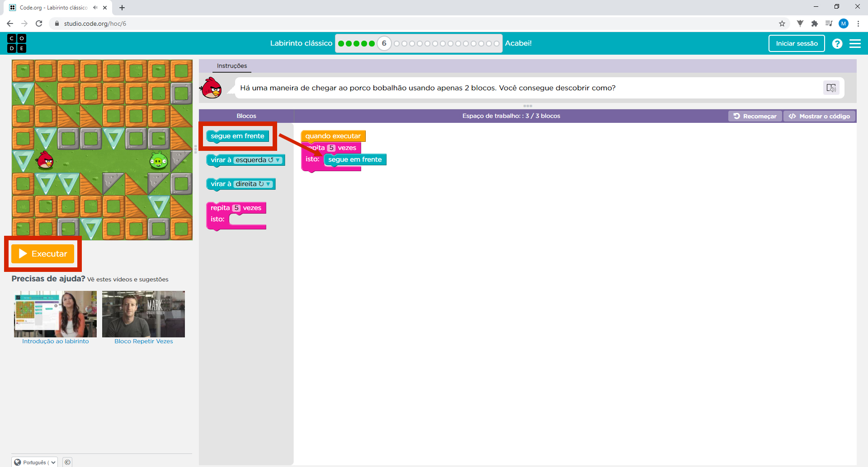This screenshot has height=467, width=868.
Task: Bookmark this page with the star icon
Action: pyautogui.click(x=782, y=23)
